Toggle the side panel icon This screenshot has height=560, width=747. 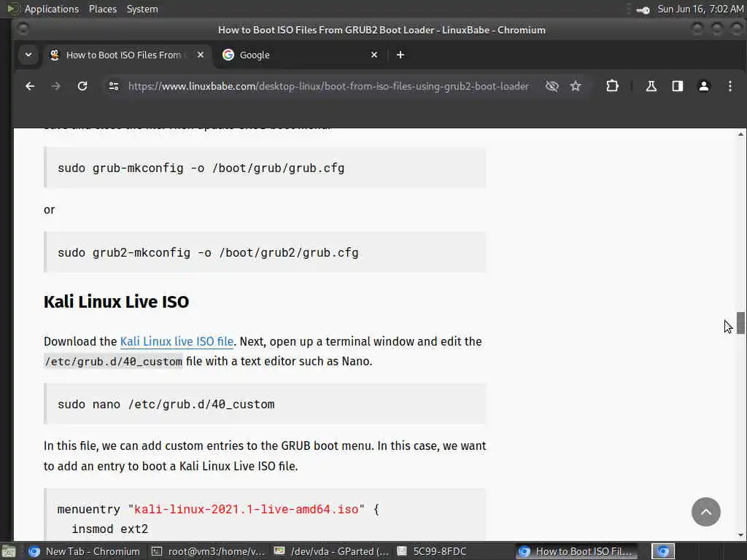pyautogui.click(x=678, y=86)
